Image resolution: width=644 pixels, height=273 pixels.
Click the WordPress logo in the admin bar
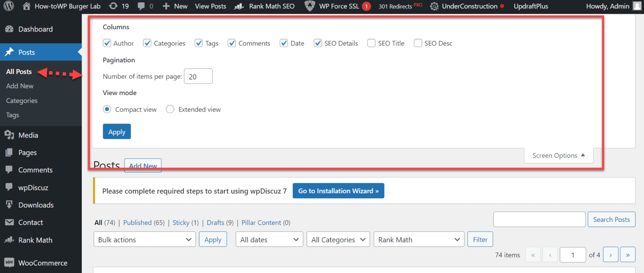pyautogui.click(x=9, y=6)
